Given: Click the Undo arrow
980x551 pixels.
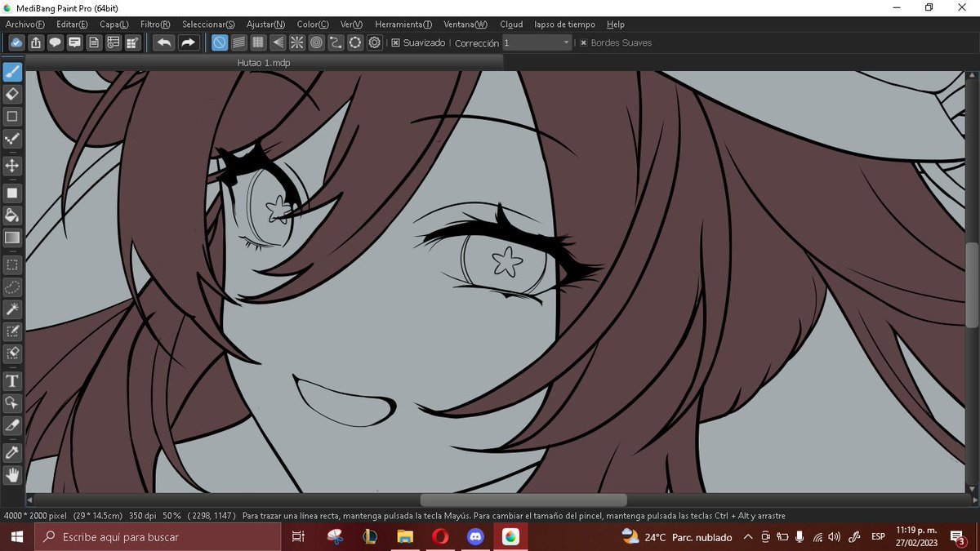Looking at the screenshot, I should (x=164, y=42).
